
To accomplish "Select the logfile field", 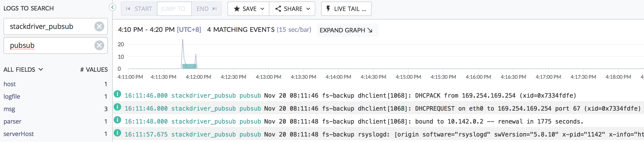I will pyautogui.click(x=12, y=97).
